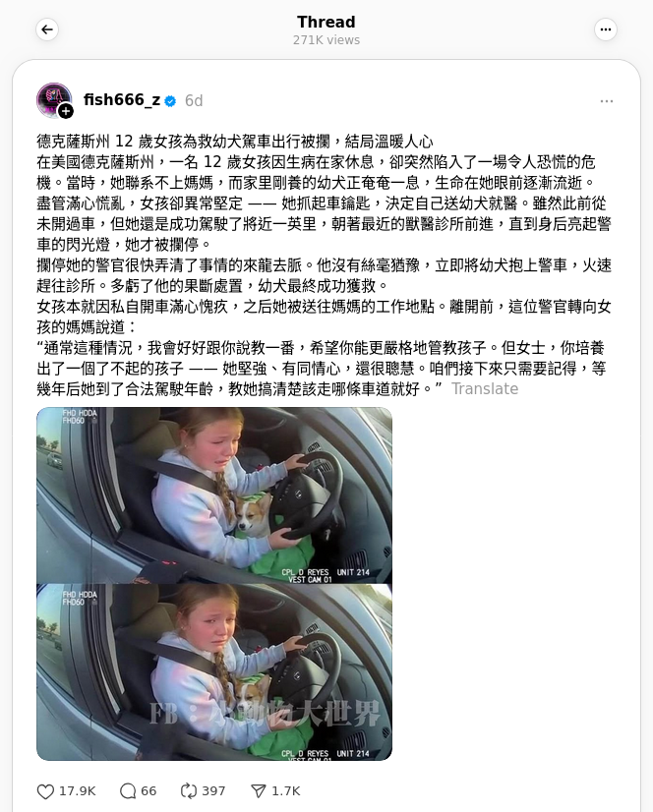Like the post with the heart icon
Viewport: 653px width, 812px height.
pyautogui.click(x=45, y=791)
